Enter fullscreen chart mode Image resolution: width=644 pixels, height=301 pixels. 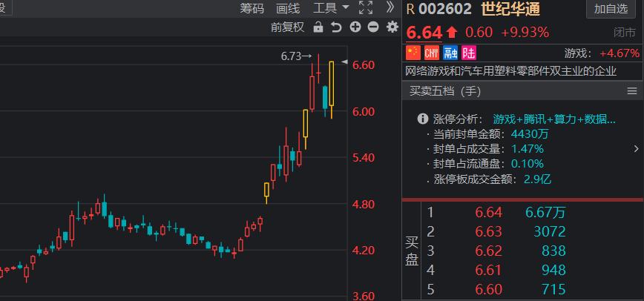point(366,7)
